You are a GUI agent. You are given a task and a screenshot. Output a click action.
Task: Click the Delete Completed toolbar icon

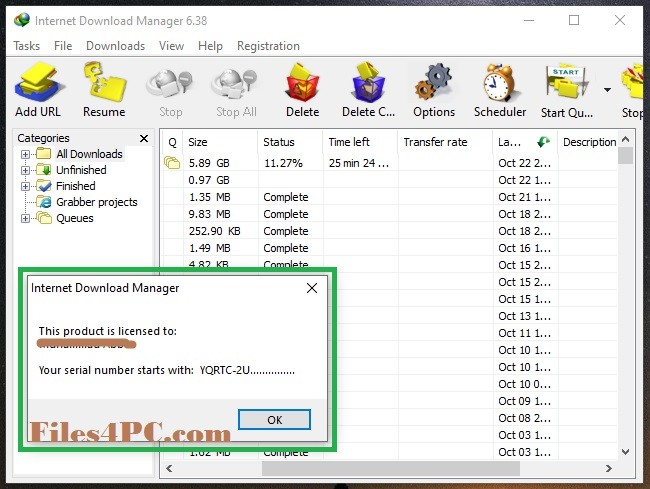[368, 82]
